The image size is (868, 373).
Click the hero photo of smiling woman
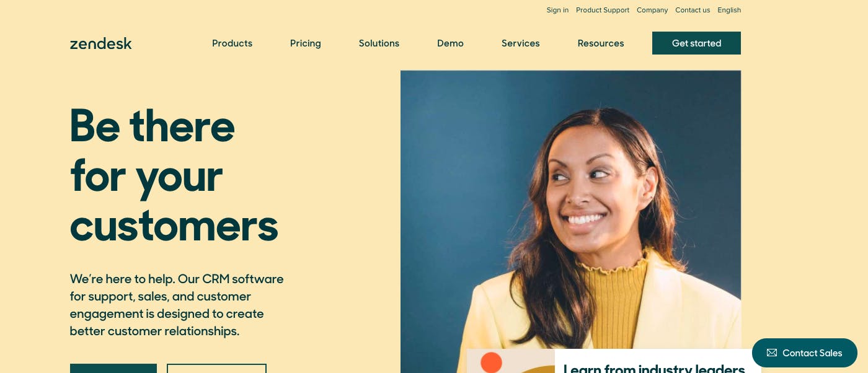[x=570, y=209]
